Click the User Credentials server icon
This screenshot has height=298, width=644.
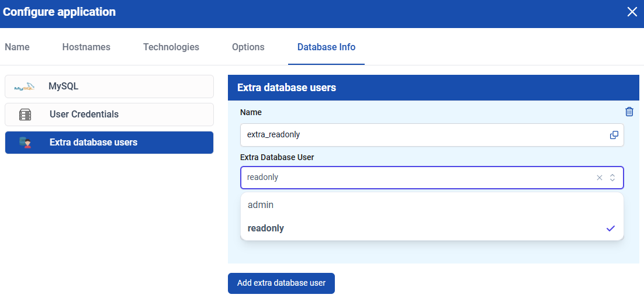coord(25,115)
